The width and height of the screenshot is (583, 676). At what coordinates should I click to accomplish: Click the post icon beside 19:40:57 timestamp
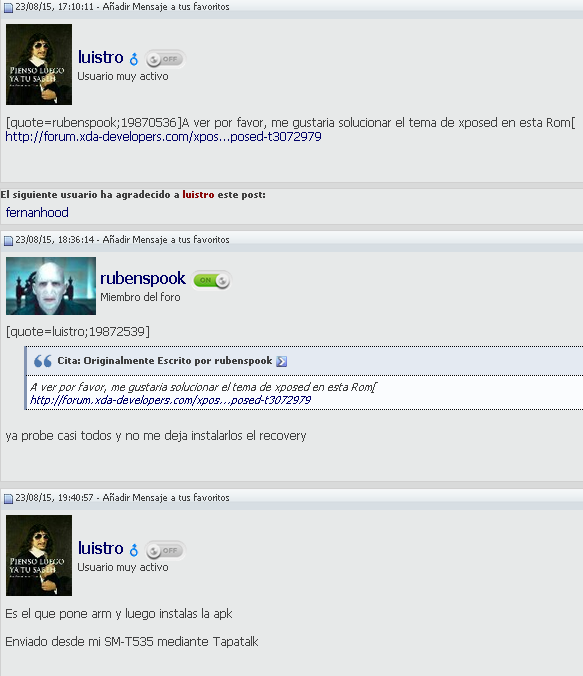[x=8, y=499]
